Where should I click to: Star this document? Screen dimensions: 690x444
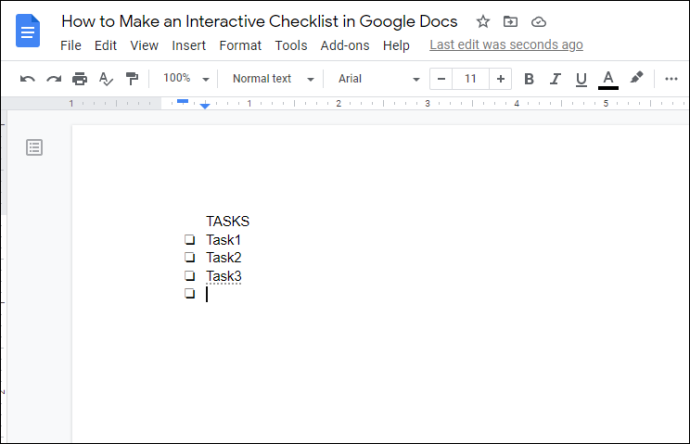click(x=483, y=21)
